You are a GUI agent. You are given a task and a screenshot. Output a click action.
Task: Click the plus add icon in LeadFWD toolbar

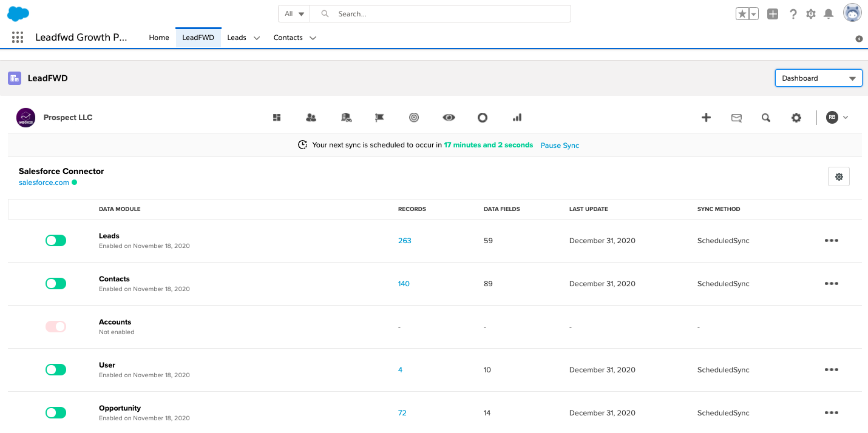[706, 118]
